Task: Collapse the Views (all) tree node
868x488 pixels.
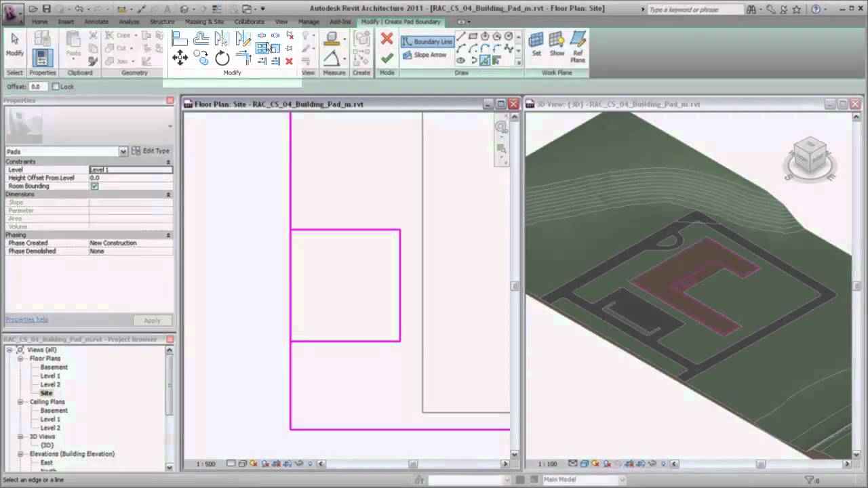Action: [11, 350]
